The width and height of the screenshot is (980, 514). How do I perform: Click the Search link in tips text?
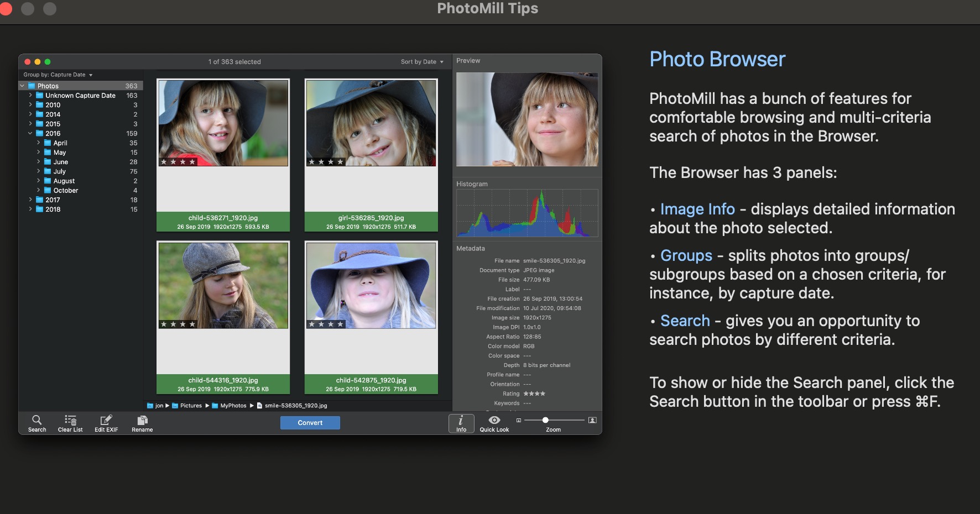click(685, 321)
